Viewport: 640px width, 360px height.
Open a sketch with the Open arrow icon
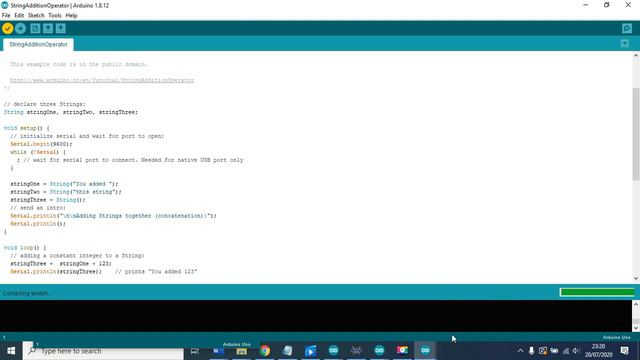click(48, 29)
